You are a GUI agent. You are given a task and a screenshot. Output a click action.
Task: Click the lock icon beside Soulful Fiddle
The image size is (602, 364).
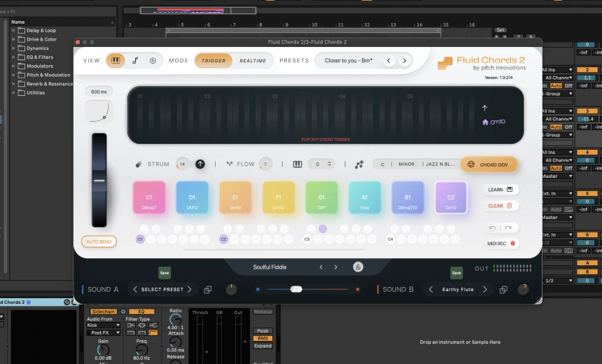point(358,267)
